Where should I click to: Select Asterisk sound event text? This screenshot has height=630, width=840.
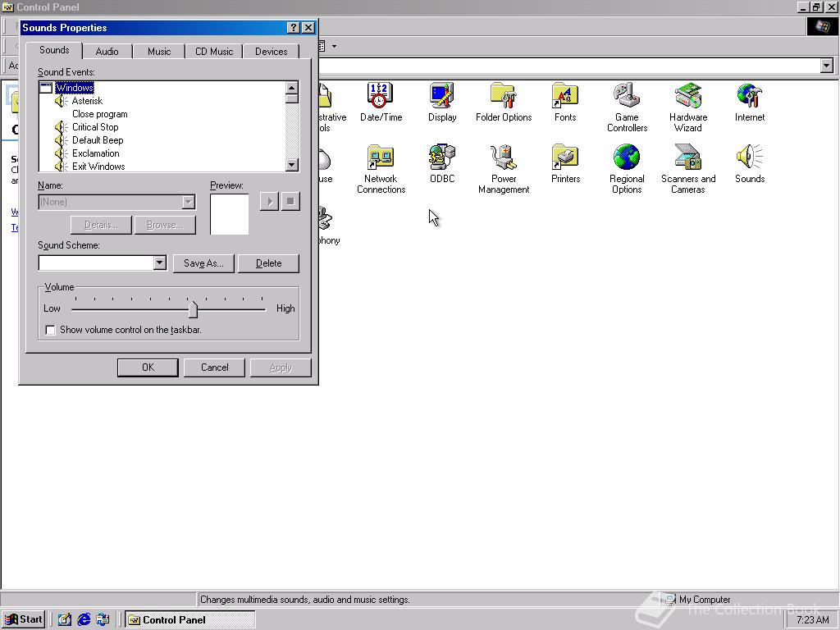point(87,101)
